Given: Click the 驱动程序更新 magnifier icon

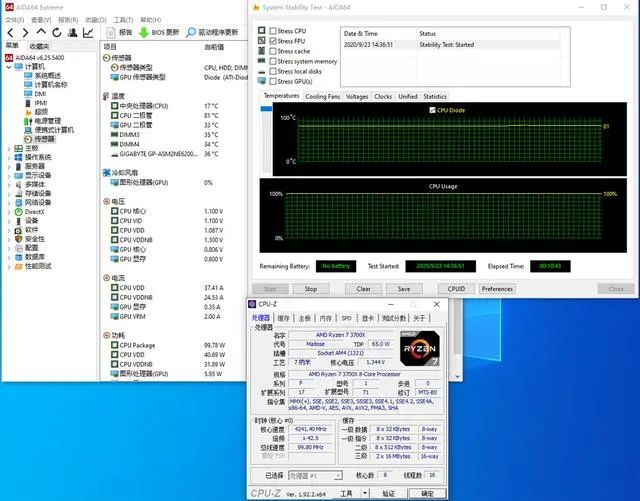Looking at the screenshot, I should [x=191, y=32].
